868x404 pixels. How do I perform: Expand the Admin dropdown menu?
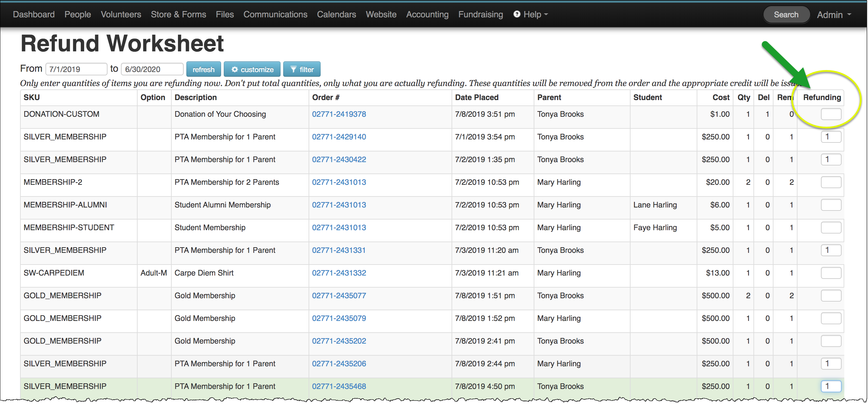834,15
